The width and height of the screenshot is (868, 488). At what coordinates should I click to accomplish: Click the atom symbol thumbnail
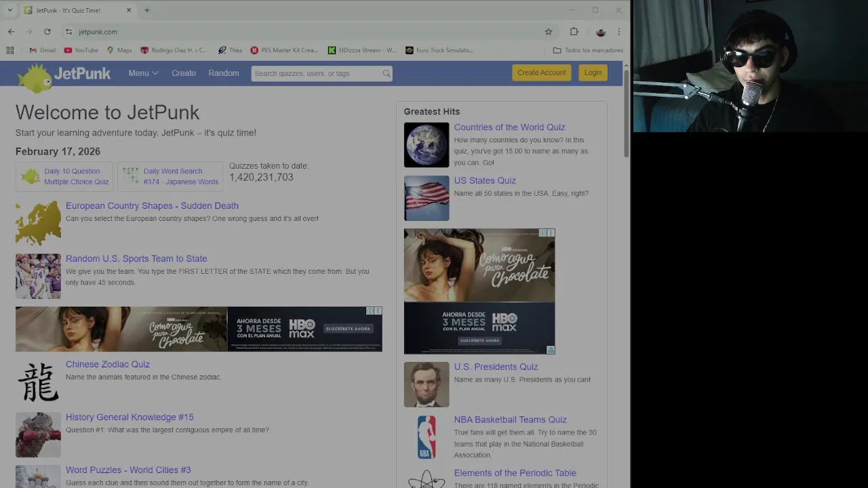coord(427,478)
